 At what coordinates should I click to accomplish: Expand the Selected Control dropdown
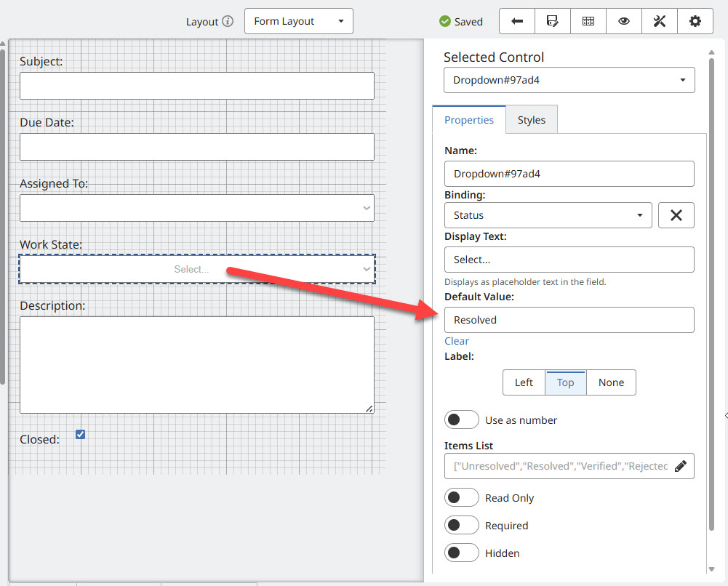(569, 80)
